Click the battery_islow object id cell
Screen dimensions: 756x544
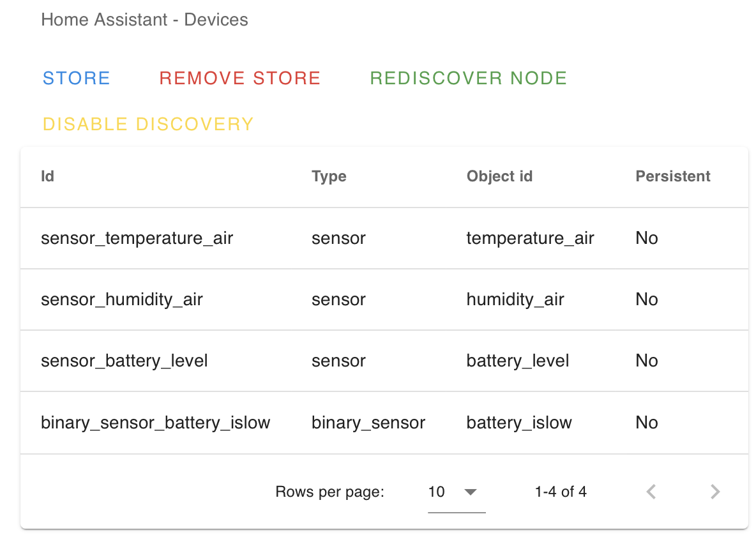click(x=518, y=423)
